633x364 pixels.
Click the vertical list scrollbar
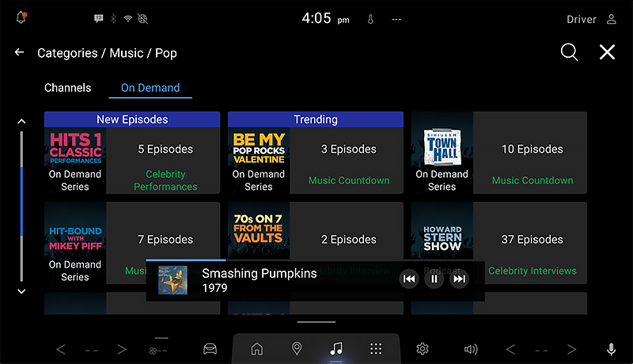click(x=21, y=206)
